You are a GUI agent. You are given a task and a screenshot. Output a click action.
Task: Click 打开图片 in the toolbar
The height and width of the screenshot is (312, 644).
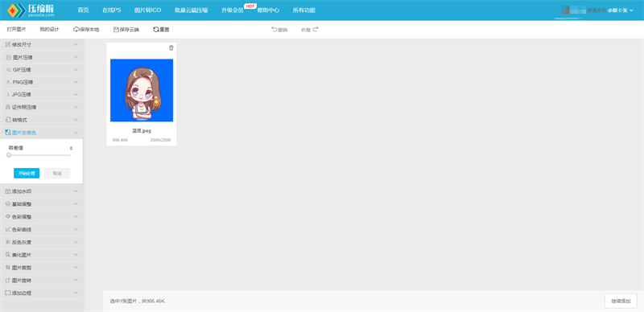click(16, 30)
